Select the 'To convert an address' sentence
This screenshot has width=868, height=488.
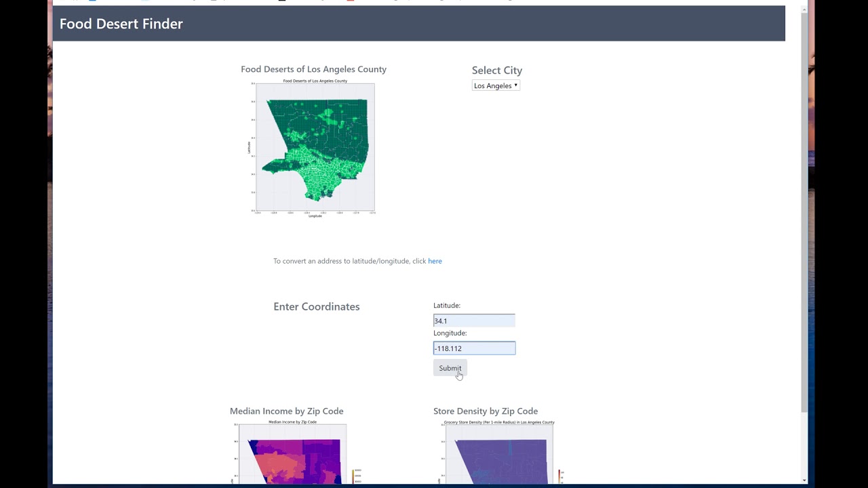click(x=357, y=261)
